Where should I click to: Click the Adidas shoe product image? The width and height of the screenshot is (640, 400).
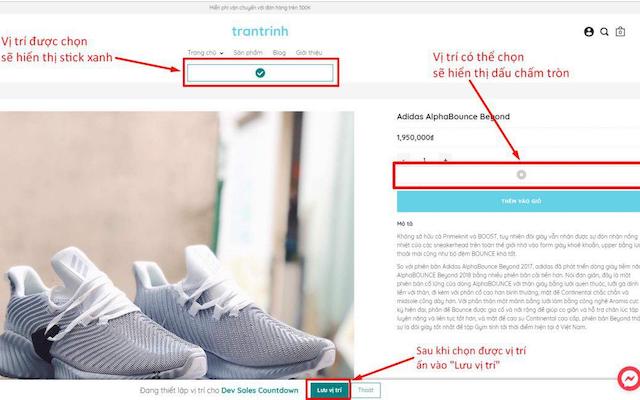[177, 245]
